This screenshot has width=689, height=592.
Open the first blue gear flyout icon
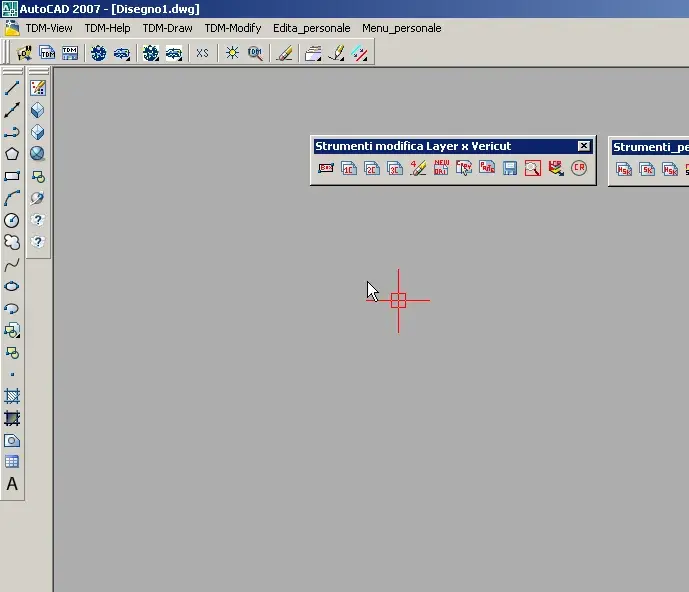point(98,53)
